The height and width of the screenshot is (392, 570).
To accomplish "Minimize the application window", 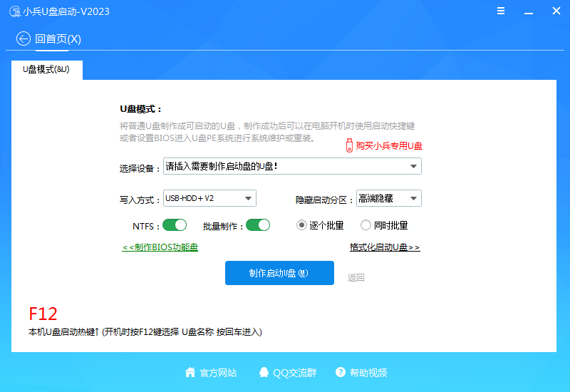I will (x=529, y=13).
